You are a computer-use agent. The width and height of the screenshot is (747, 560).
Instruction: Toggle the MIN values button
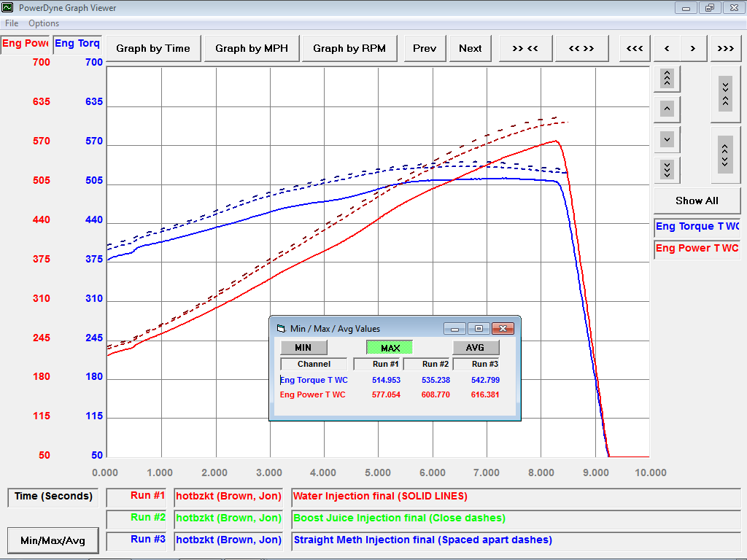(x=303, y=348)
